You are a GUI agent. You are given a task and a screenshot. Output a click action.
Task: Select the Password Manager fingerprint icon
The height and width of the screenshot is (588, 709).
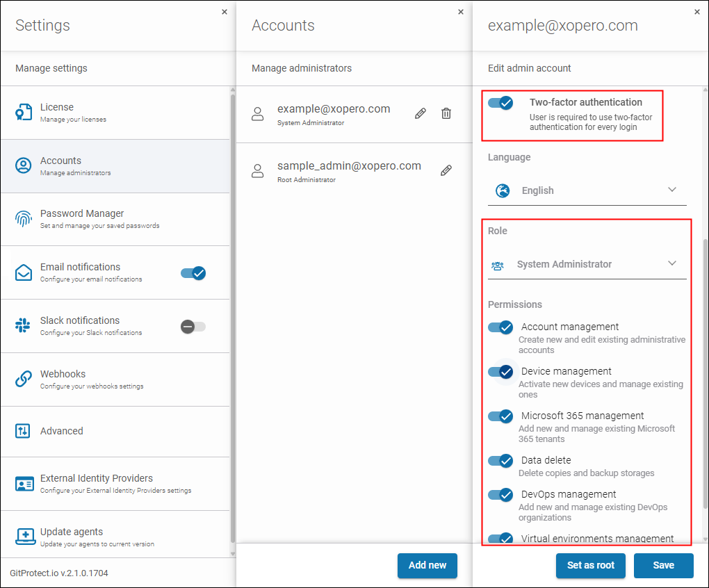pos(23,219)
